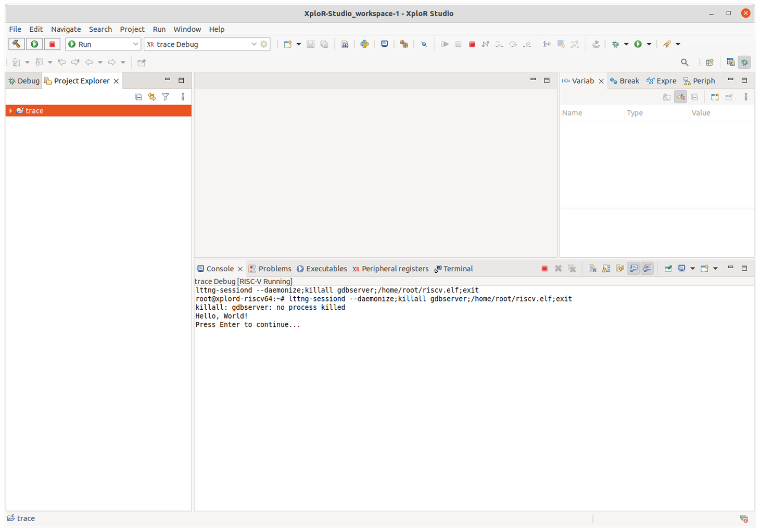Open the Help menu
Viewport: 760px width, 532px height.
click(217, 29)
